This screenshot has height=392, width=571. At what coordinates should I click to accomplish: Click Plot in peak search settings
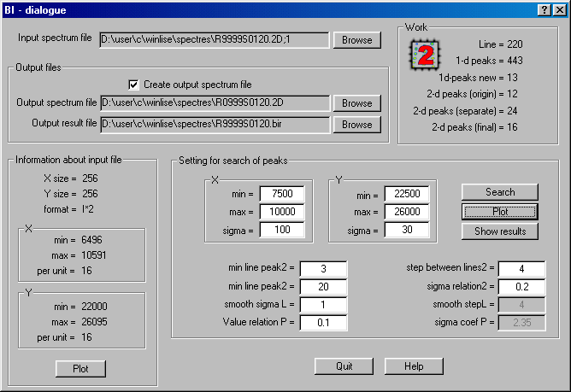(500, 212)
